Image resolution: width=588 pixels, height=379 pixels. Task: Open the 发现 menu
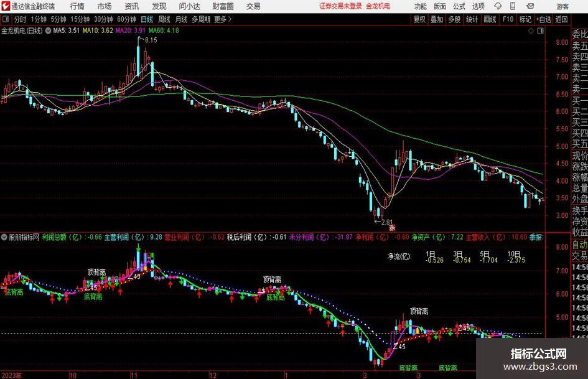coord(159,6)
